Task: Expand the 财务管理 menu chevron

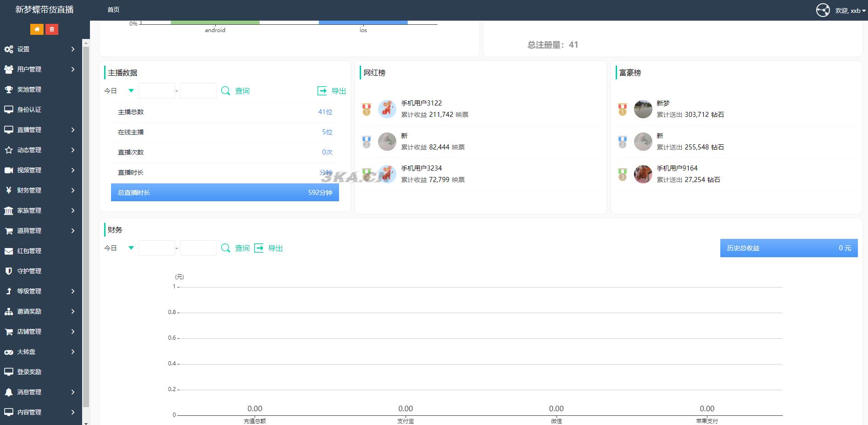Action: pos(73,190)
